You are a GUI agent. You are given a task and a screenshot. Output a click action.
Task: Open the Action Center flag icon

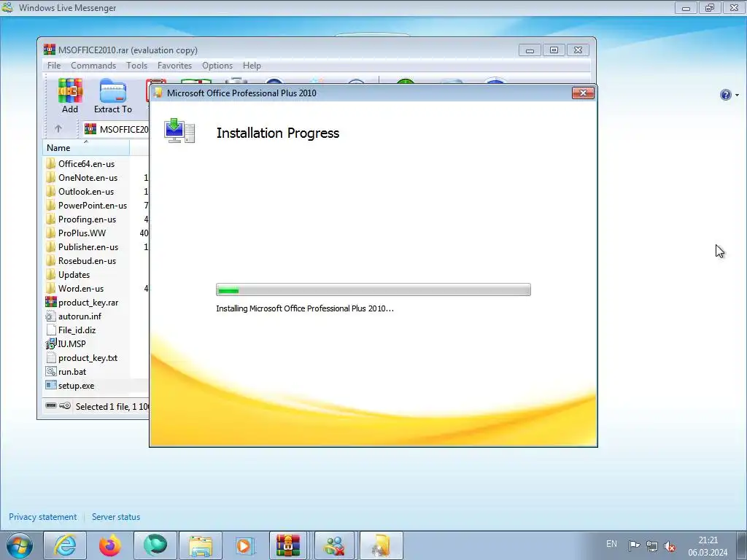pos(634,545)
